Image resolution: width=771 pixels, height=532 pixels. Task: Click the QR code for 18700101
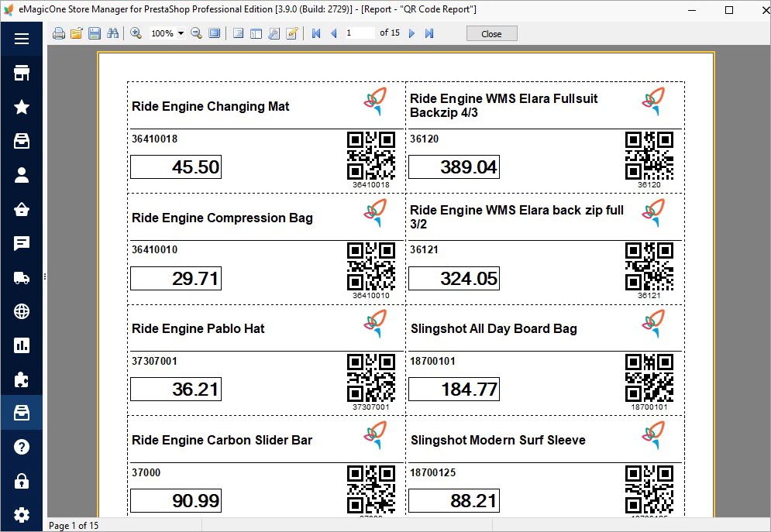649,378
